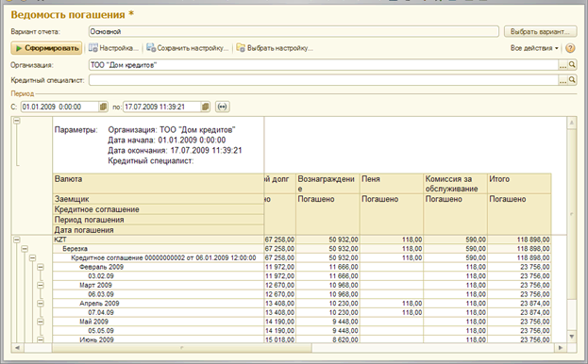Image resolution: width=588 pixels, height=364 pixels.
Task: Collapse the Кредитное соглашение 0000000002 group
Action: (x=33, y=257)
